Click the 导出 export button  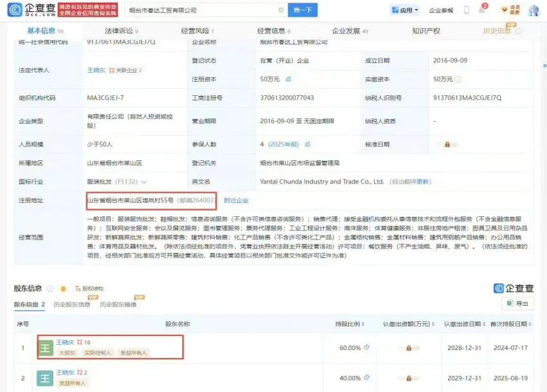coord(517,304)
